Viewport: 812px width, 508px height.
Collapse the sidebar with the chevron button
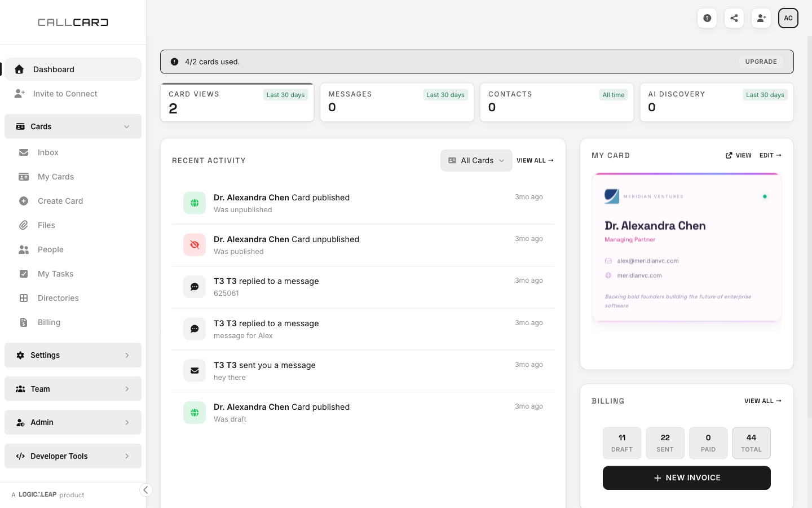tap(145, 490)
